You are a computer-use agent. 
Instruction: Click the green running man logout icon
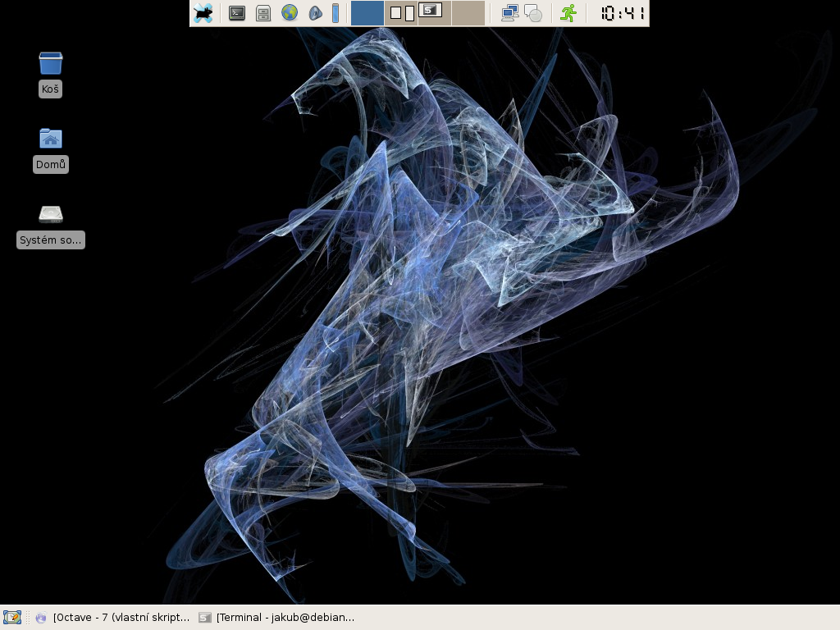(x=568, y=13)
